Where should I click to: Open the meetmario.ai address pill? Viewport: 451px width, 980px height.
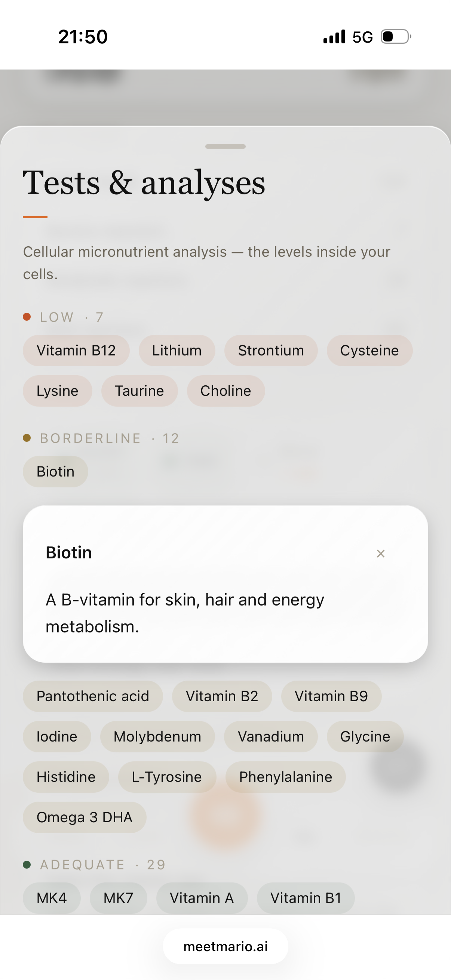[225, 946]
